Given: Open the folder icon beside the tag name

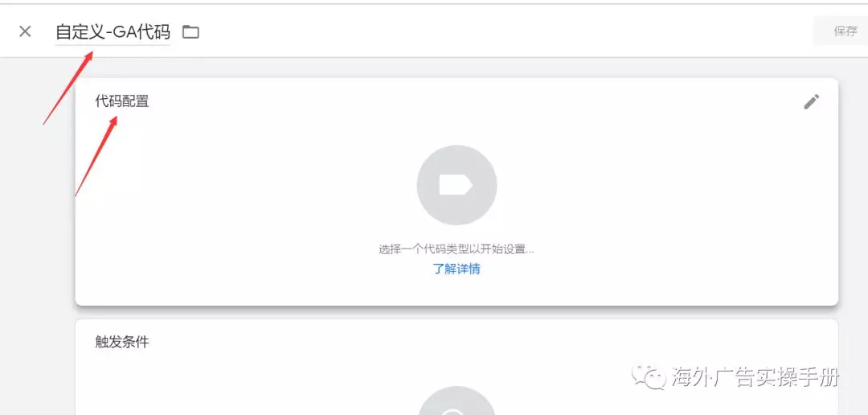Looking at the screenshot, I should [x=191, y=32].
